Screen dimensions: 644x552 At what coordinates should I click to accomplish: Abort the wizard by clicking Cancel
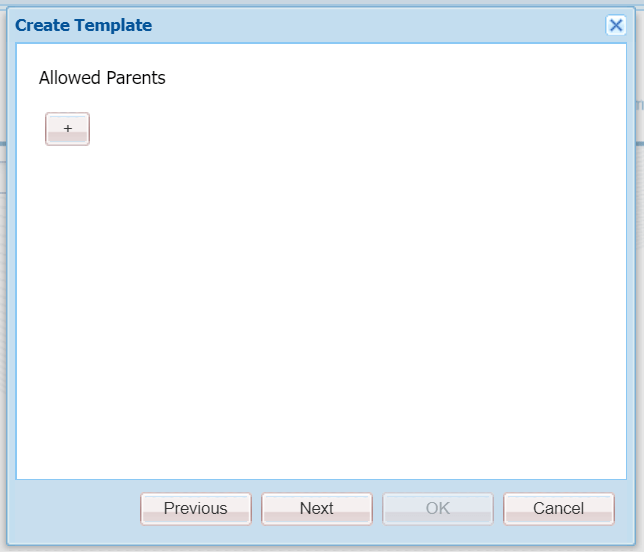click(x=558, y=509)
